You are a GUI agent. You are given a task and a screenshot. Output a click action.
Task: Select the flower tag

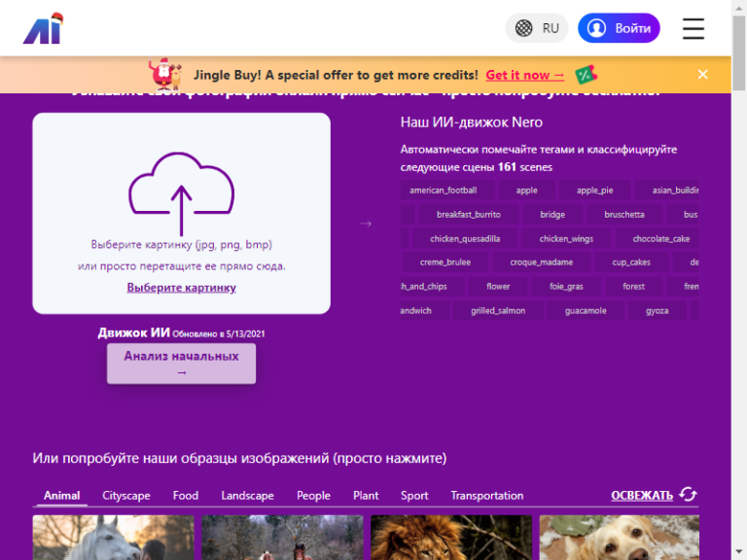tap(498, 286)
